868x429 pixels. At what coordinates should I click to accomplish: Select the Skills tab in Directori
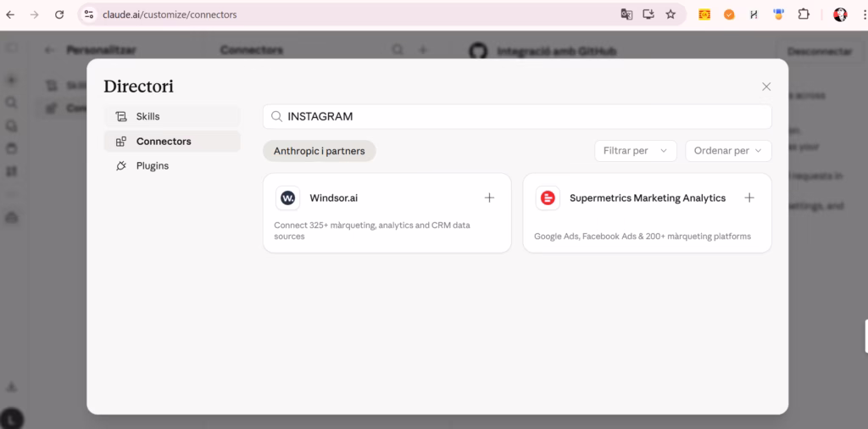point(171,117)
